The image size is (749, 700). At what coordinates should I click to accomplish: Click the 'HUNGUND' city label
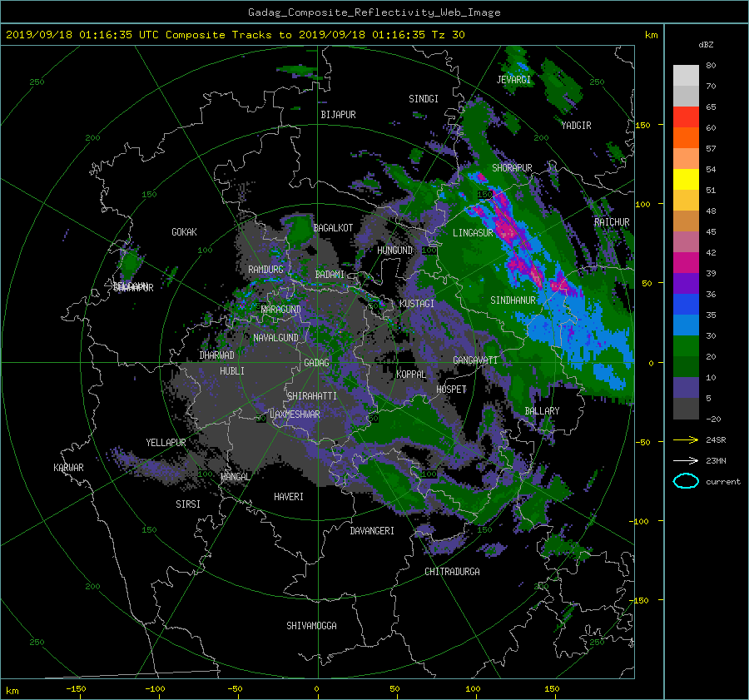click(x=394, y=251)
